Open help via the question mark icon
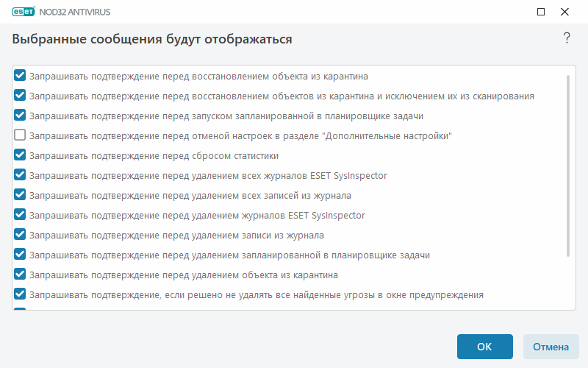The height and width of the screenshot is (368, 588). point(567,38)
